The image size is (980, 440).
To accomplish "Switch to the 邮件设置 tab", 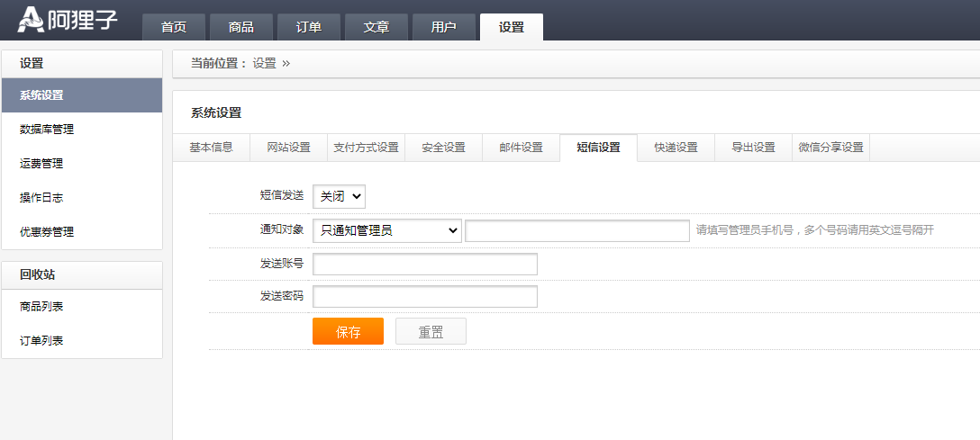I will click(x=521, y=148).
